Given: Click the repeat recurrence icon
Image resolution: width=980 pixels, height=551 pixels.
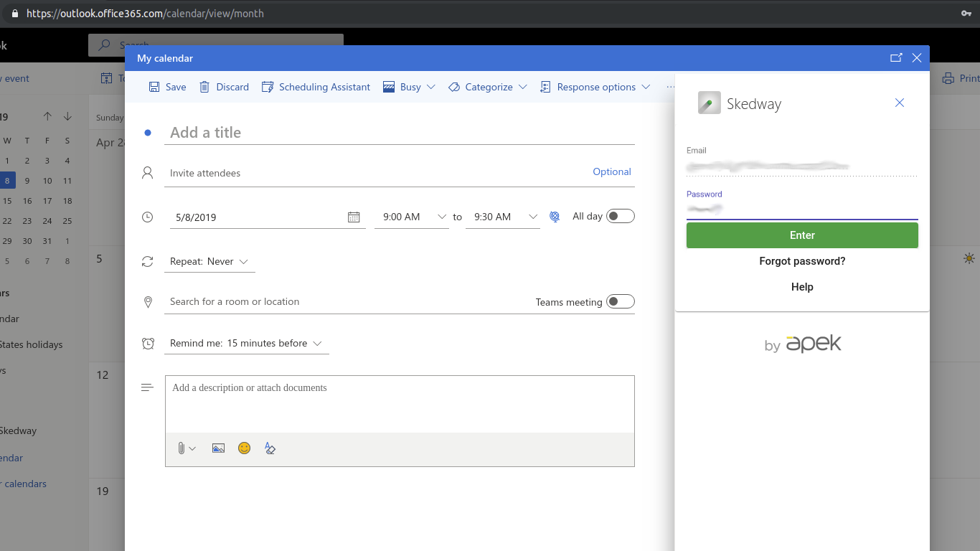Looking at the screenshot, I should click(148, 262).
